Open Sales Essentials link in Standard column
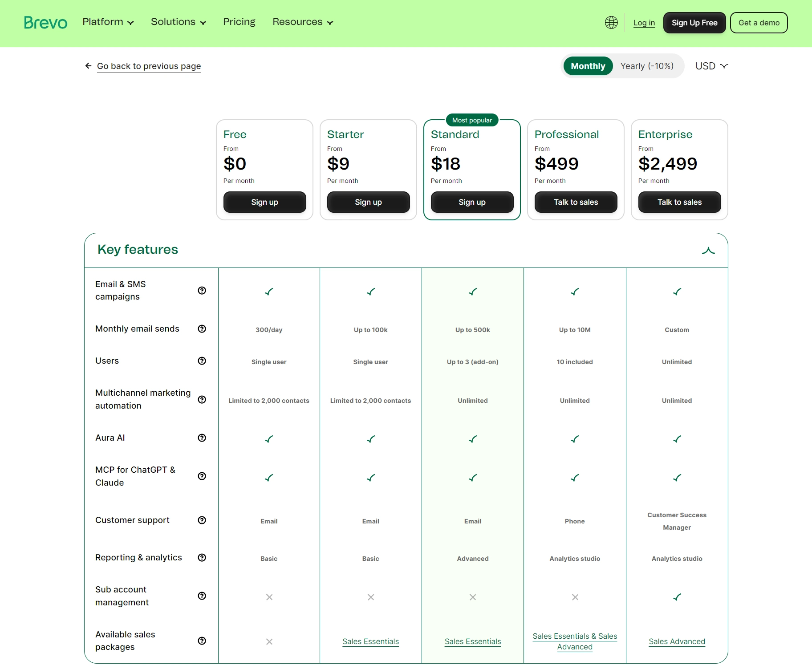Image resolution: width=812 pixels, height=669 pixels. click(472, 641)
